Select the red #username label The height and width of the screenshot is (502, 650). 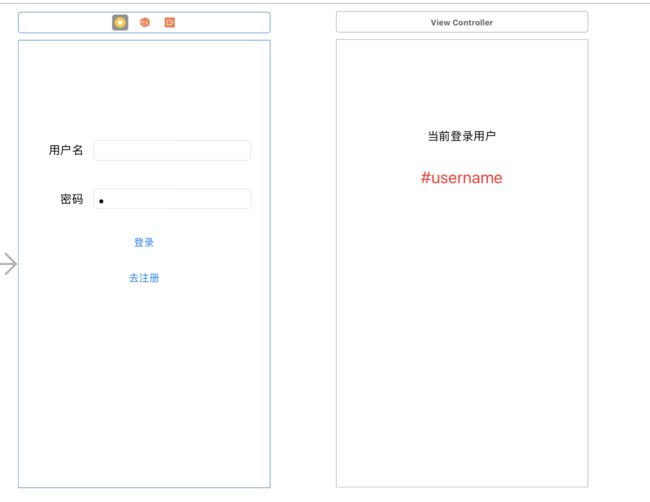[x=461, y=178]
